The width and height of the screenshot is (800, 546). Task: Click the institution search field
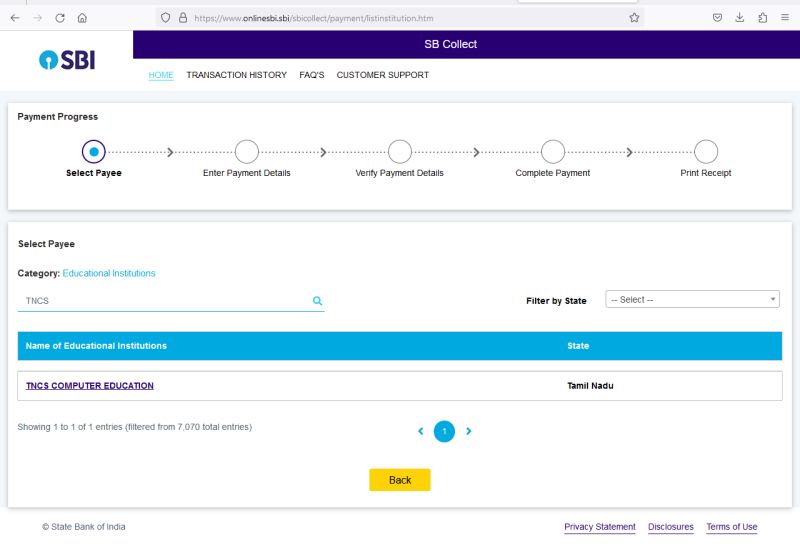pos(165,300)
